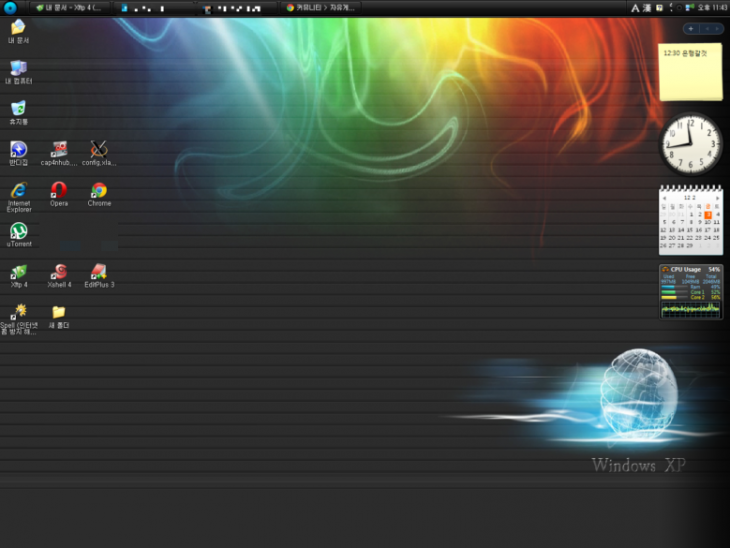
Task: Select the highlighted date in the calendar gadget
Action: [707, 214]
